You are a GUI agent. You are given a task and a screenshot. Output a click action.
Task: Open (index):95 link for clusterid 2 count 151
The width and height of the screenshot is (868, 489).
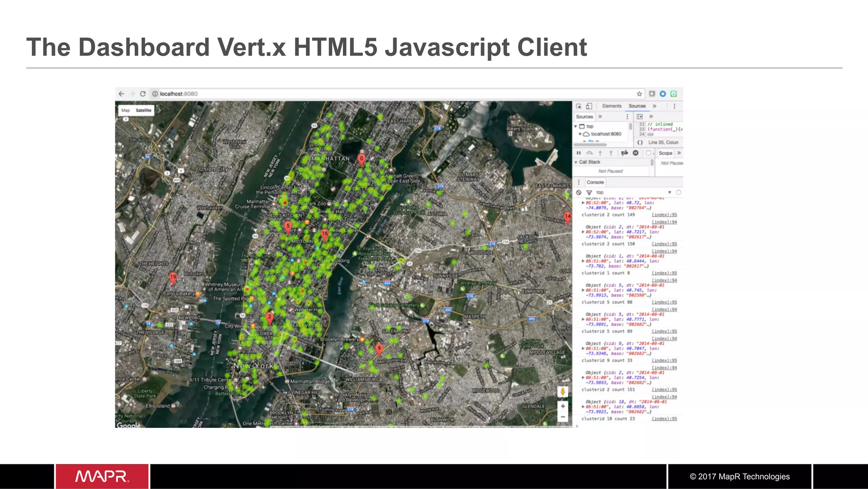[664, 390]
